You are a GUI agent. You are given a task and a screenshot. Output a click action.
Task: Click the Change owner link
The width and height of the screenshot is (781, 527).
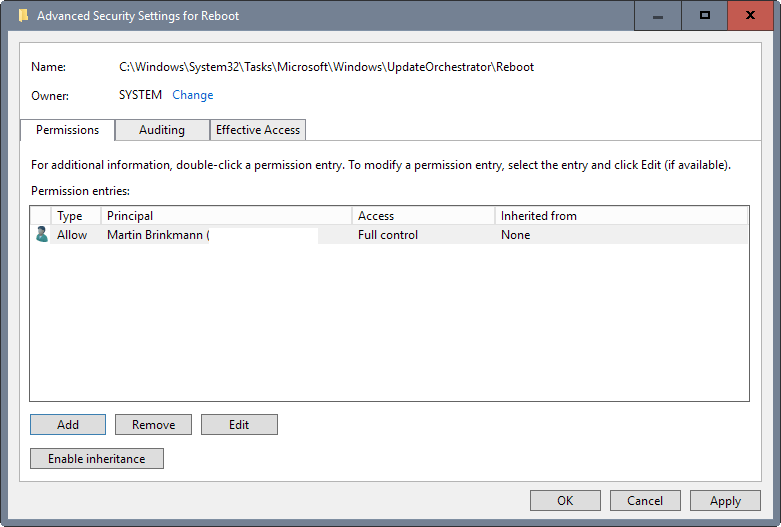(193, 95)
